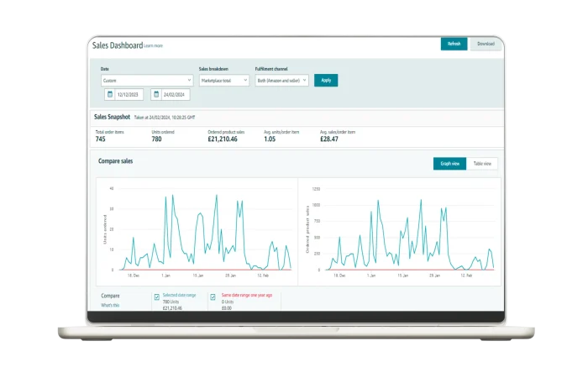Image resolution: width=588 pixels, height=378 pixels.
Task: Switch to Graph view tab
Action: click(450, 164)
